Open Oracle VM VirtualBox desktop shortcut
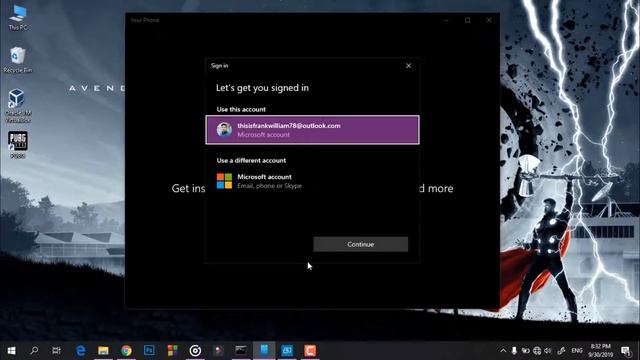The width and height of the screenshot is (640, 360). pos(18,105)
